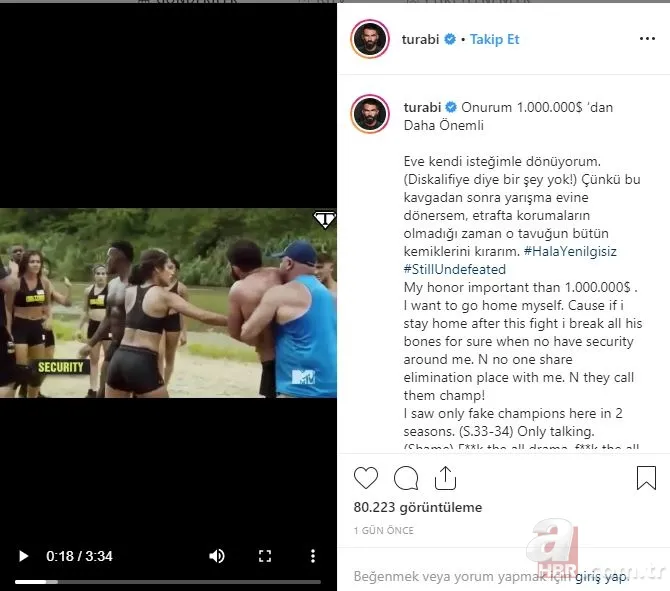Seek on the video progress bar

(x=168, y=582)
